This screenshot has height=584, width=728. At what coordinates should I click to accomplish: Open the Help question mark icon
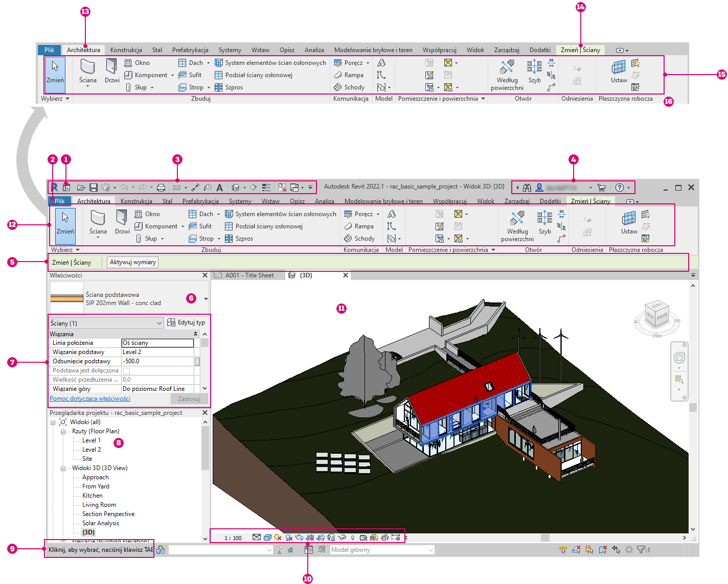tap(620, 188)
